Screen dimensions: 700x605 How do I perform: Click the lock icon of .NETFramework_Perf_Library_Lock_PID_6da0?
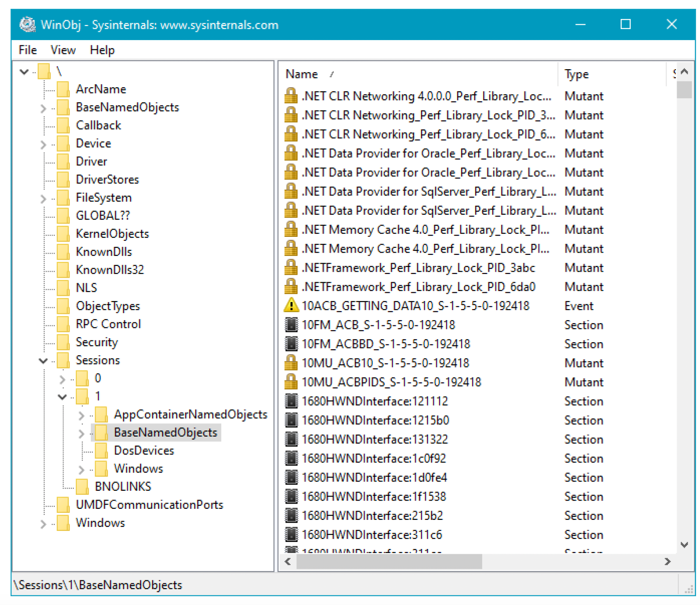(290, 287)
